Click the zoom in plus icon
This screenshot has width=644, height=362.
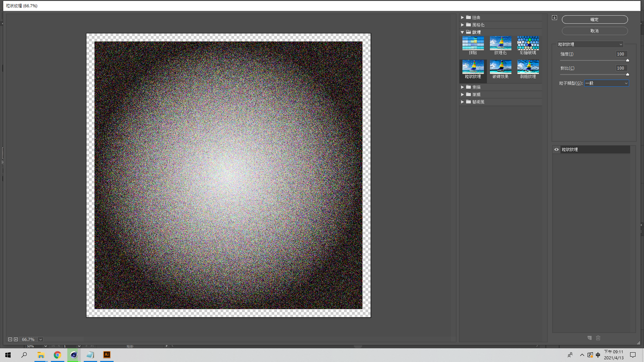point(16,339)
